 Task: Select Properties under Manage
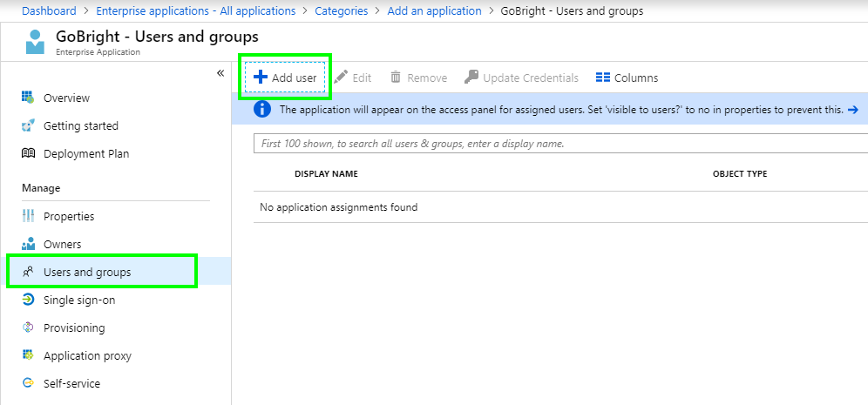point(69,216)
